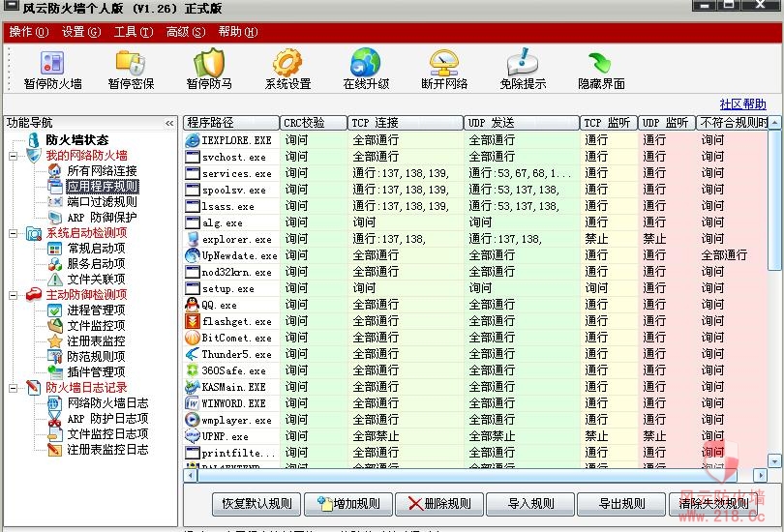Click the 免除提示 toolbar icon
The height and width of the screenshot is (532, 784).
tap(523, 63)
